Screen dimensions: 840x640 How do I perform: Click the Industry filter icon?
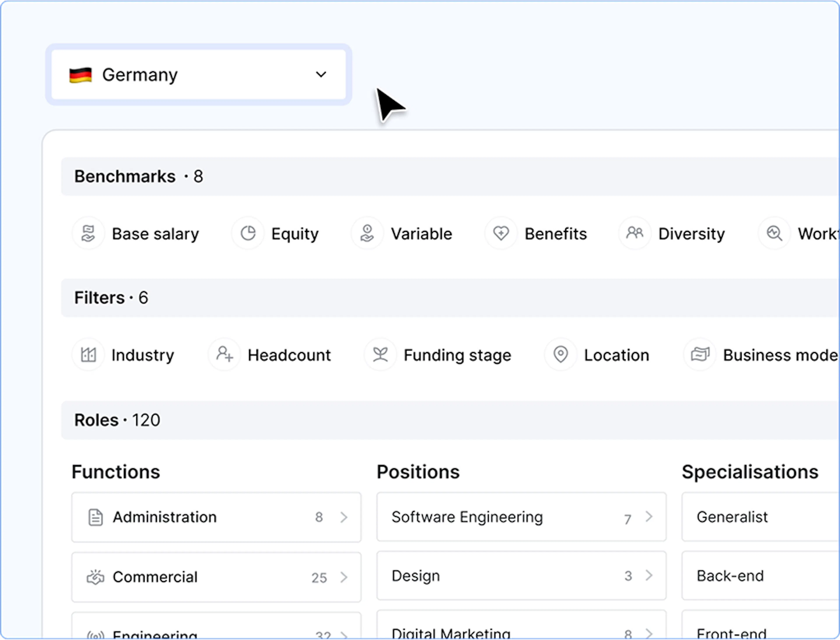click(x=88, y=355)
